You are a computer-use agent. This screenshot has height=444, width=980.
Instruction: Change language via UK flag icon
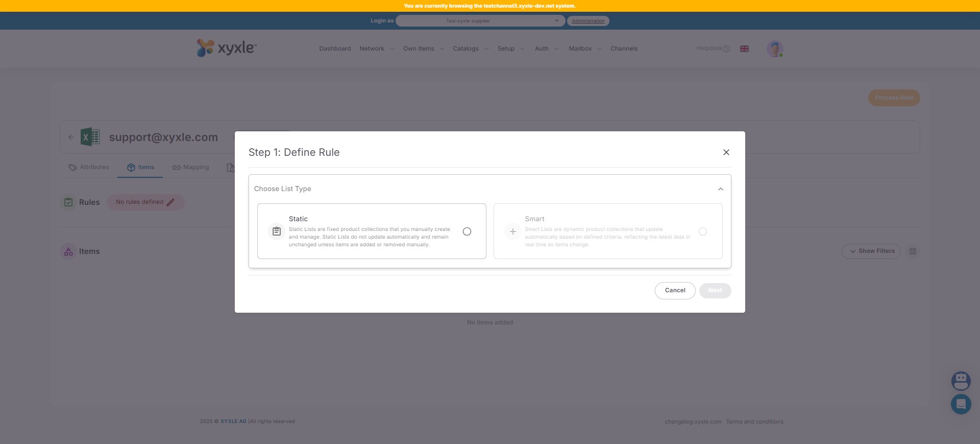click(x=744, y=49)
